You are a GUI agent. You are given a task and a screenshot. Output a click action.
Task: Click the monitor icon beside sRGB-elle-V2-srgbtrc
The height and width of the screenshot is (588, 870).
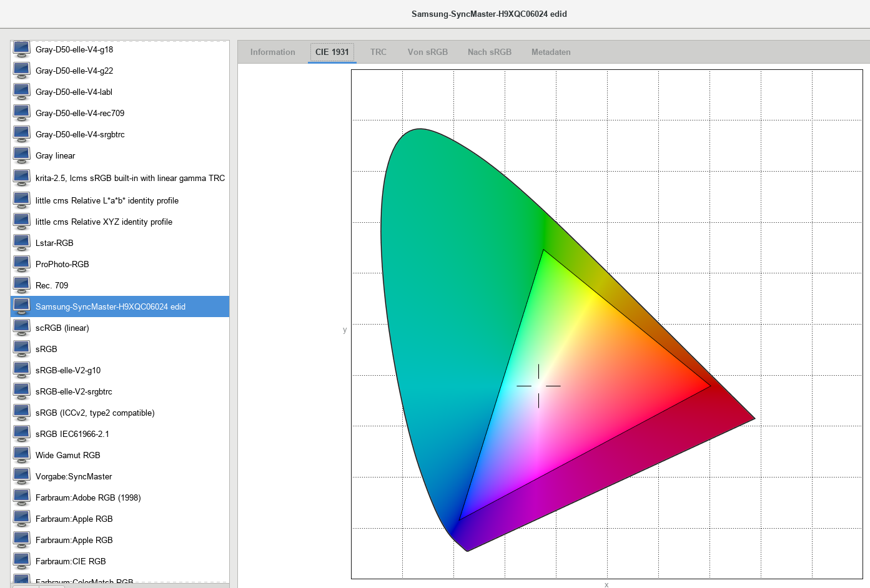point(22,391)
